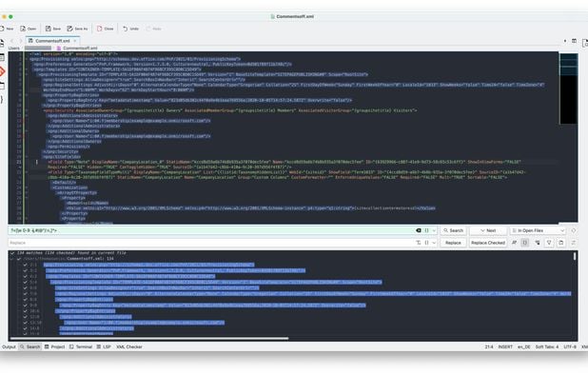The width and height of the screenshot is (588, 375).
Task: Click the Next match button
Action: pyautogui.click(x=488, y=230)
